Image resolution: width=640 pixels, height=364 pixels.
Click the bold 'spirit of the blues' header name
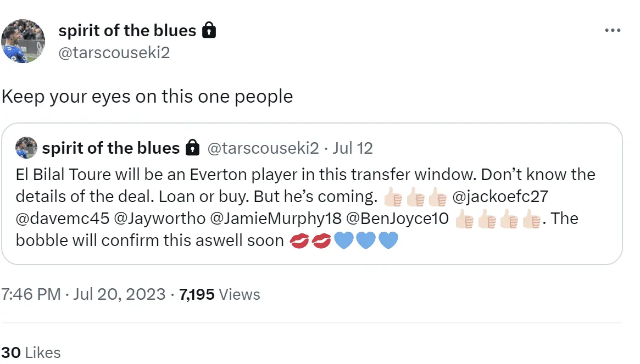click(x=127, y=31)
